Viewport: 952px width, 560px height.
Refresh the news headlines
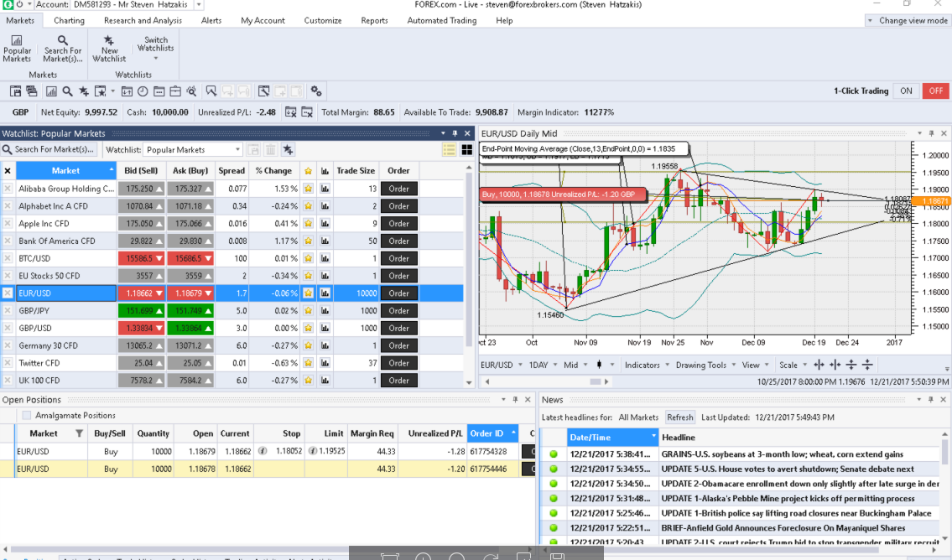(x=679, y=417)
